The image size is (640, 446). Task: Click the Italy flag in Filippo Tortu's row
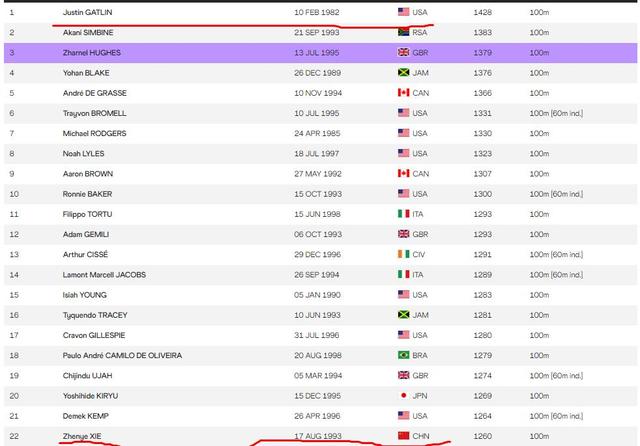[404, 214]
